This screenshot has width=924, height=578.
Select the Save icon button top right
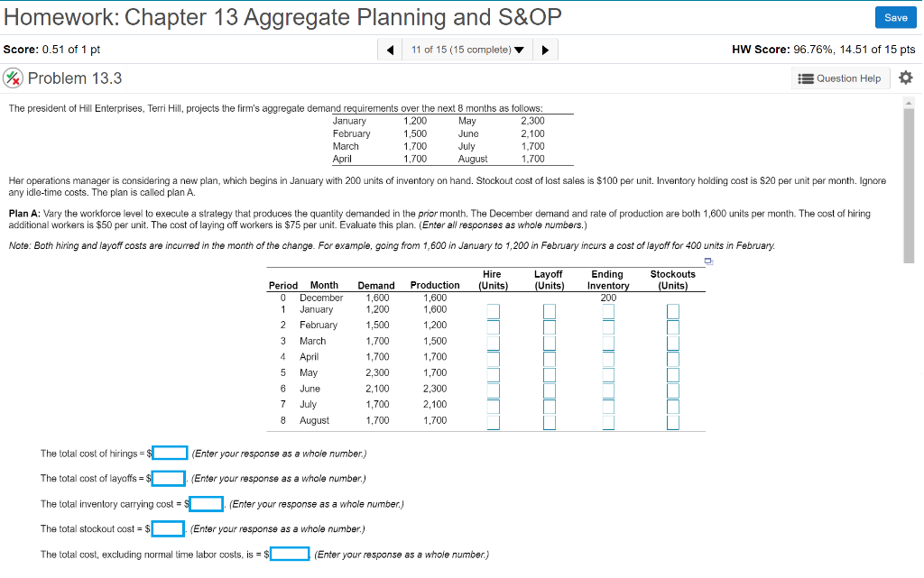coord(895,17)
